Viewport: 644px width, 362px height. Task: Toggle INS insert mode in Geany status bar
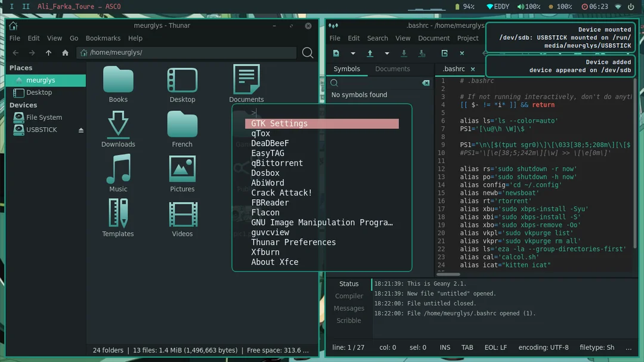coord(445,347)
